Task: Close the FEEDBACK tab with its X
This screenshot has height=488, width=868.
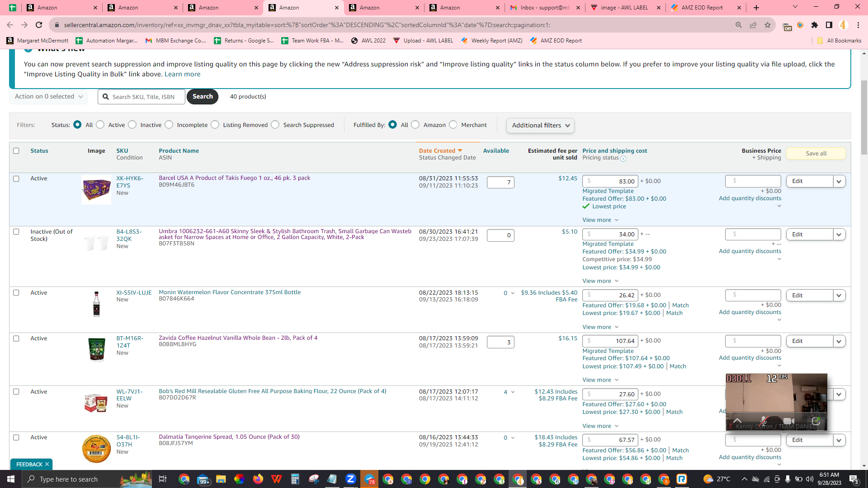Action: pyautogui.click(x=47, y=465)
